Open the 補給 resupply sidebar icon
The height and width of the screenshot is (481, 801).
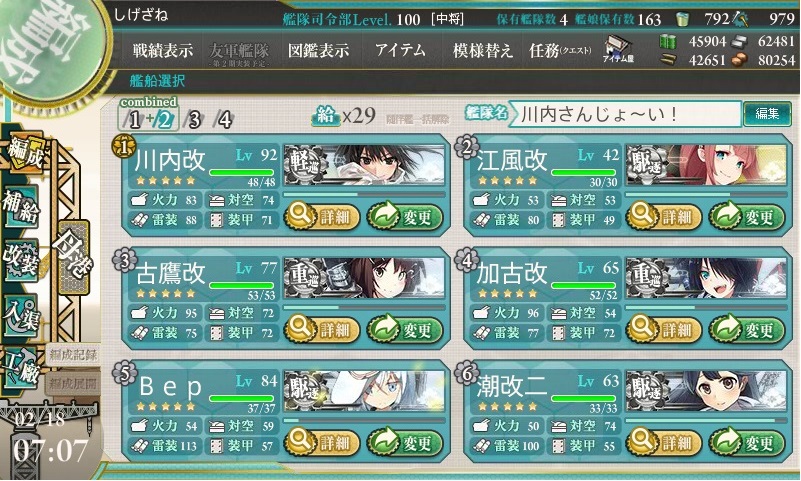[21, 206]
